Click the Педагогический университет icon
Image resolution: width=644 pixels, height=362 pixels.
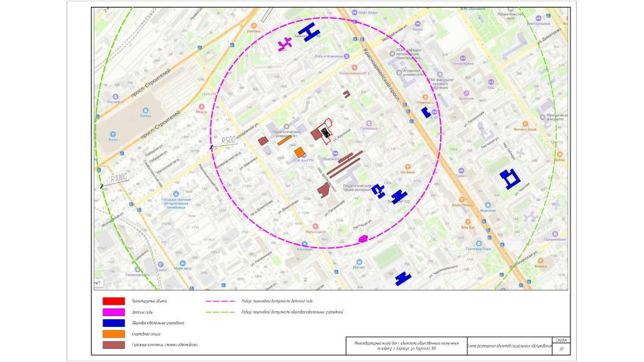(286, 127)
